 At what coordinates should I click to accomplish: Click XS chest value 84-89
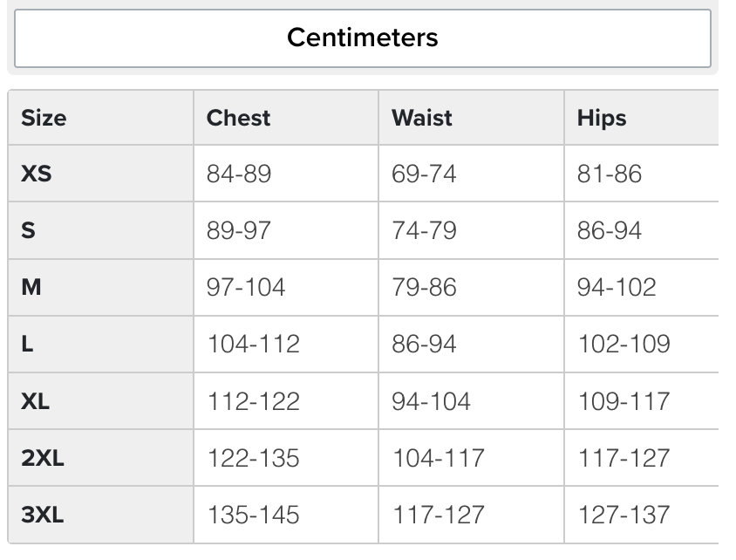click(x=239, y=174)
